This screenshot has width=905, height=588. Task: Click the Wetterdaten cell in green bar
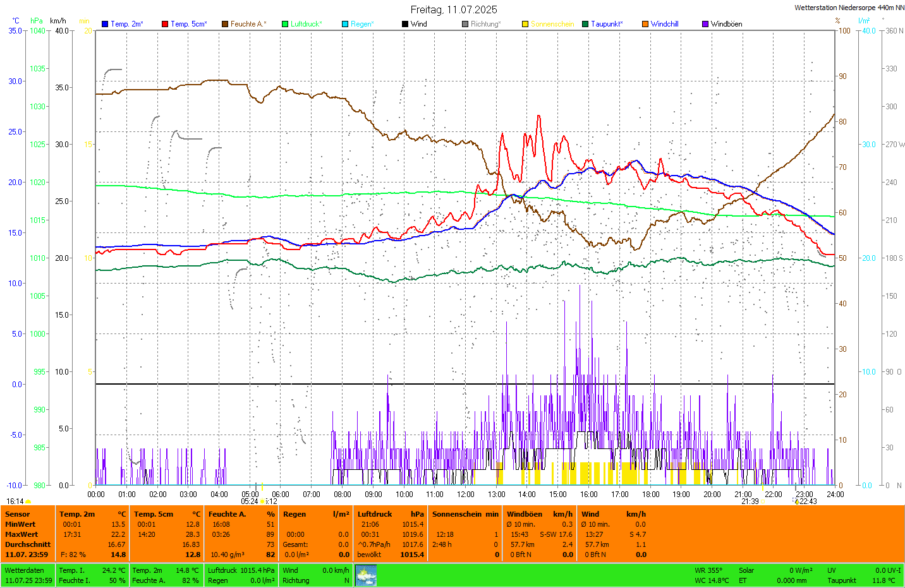25,570
